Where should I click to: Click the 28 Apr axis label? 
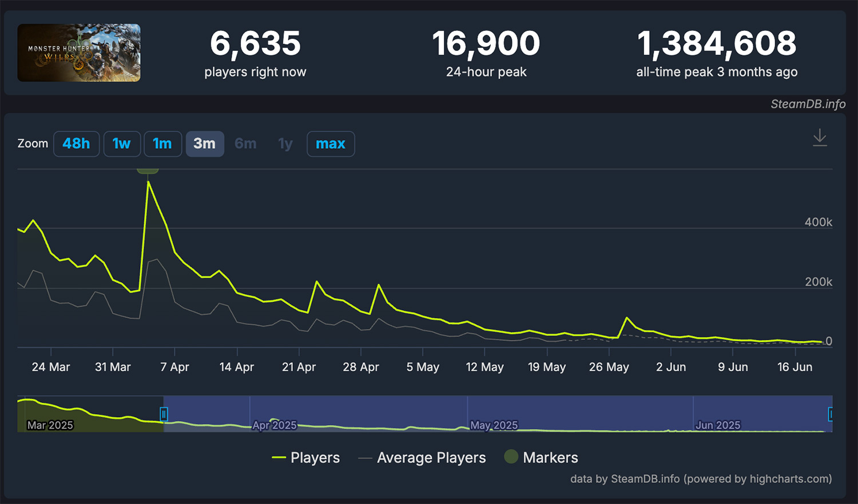[361, 367]
